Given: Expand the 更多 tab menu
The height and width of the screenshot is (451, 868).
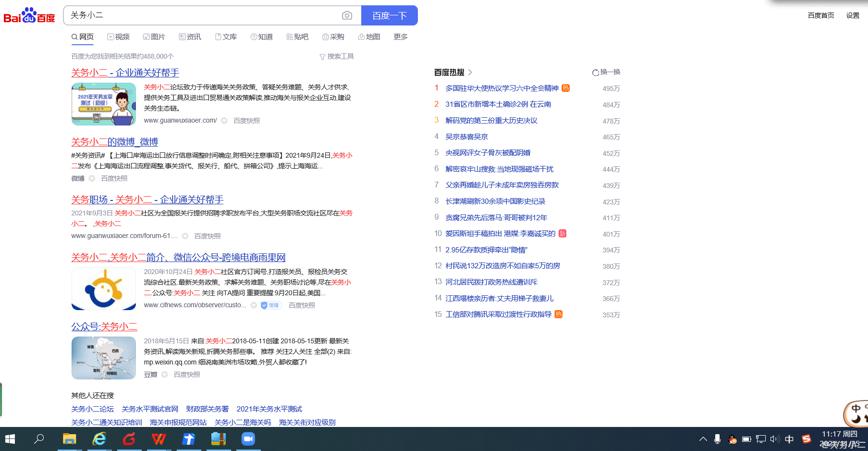Looking at the screenshot, I should pyautogui.click(x=401, y=37).
